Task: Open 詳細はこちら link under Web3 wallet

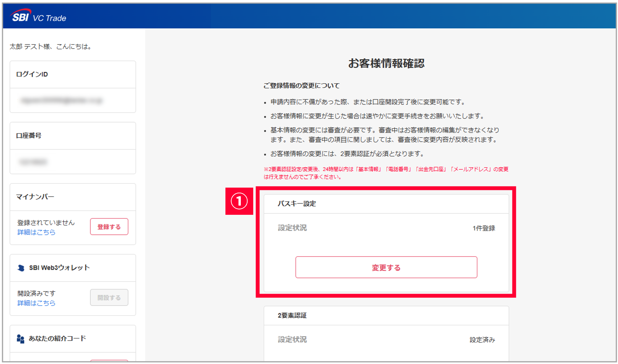Action: point(36,303)
